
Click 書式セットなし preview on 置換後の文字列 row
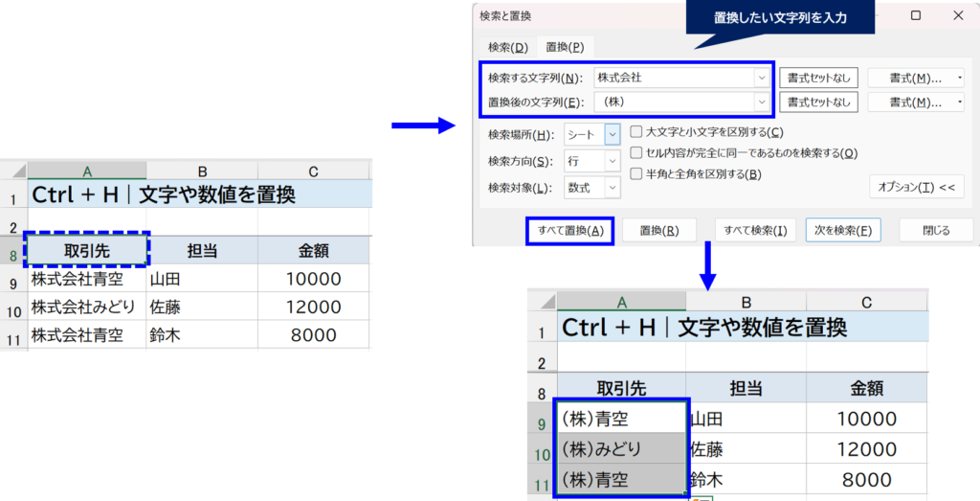[x=819, y=102]
